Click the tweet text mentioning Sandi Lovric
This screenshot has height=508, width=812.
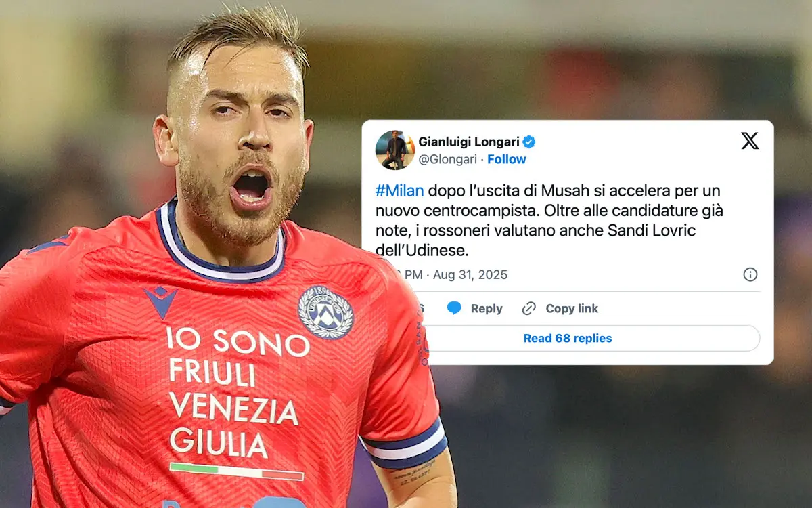(549, 220)
